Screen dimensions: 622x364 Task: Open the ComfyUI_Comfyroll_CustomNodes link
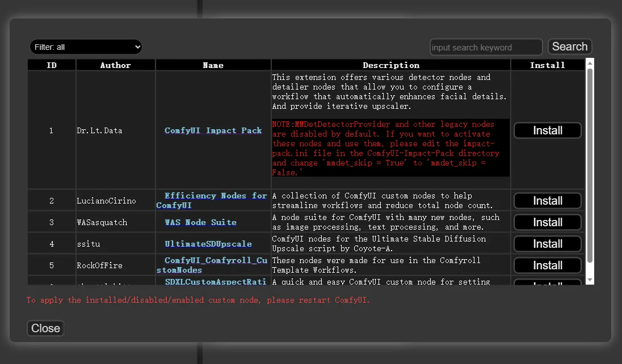pyautogui.click(x=212, y=265)
